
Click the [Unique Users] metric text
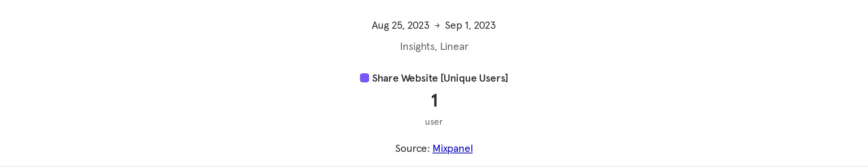pyautogui.click(x=474, y=78)
